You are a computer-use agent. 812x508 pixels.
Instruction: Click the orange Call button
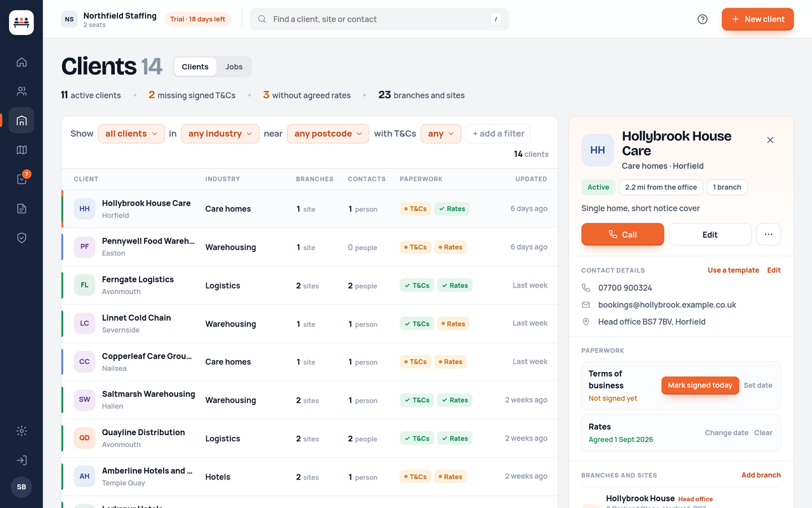pyautogui.click(x=622, y=234)
